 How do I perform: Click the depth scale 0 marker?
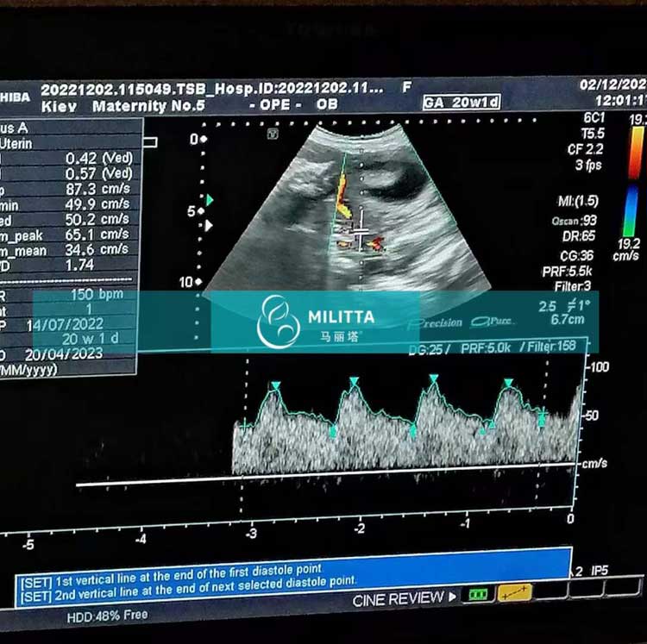point(198,140)
